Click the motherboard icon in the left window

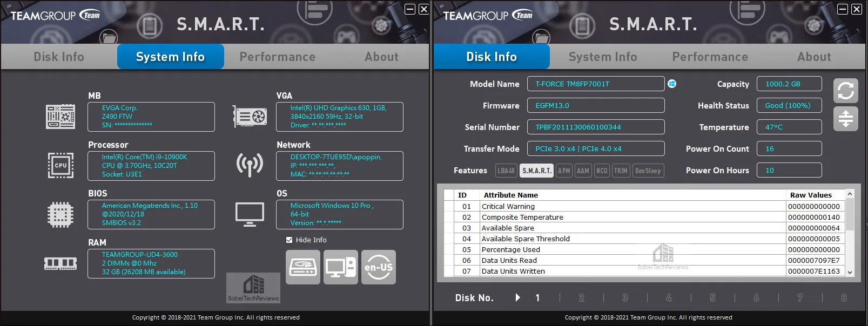click(x=60, y=117)
